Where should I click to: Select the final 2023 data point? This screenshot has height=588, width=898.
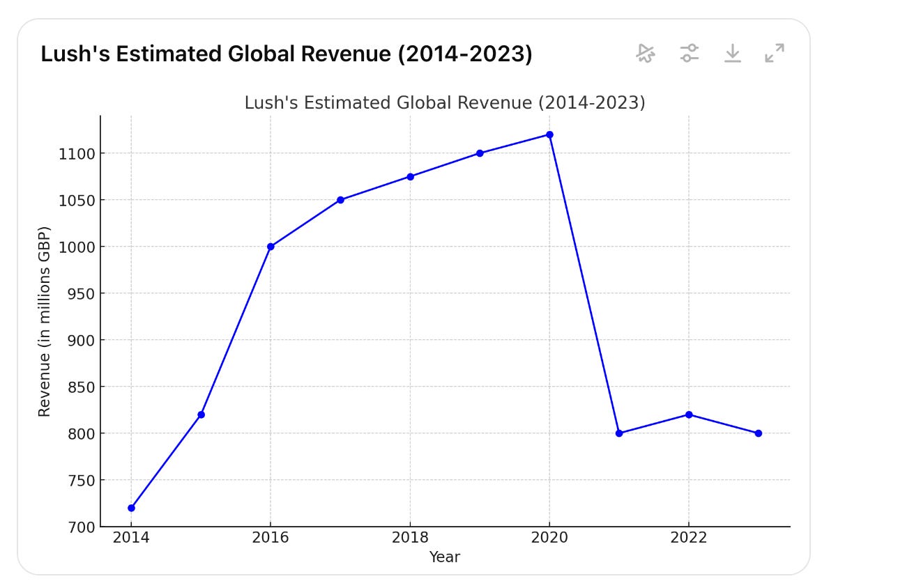click(x=759, y=433)
